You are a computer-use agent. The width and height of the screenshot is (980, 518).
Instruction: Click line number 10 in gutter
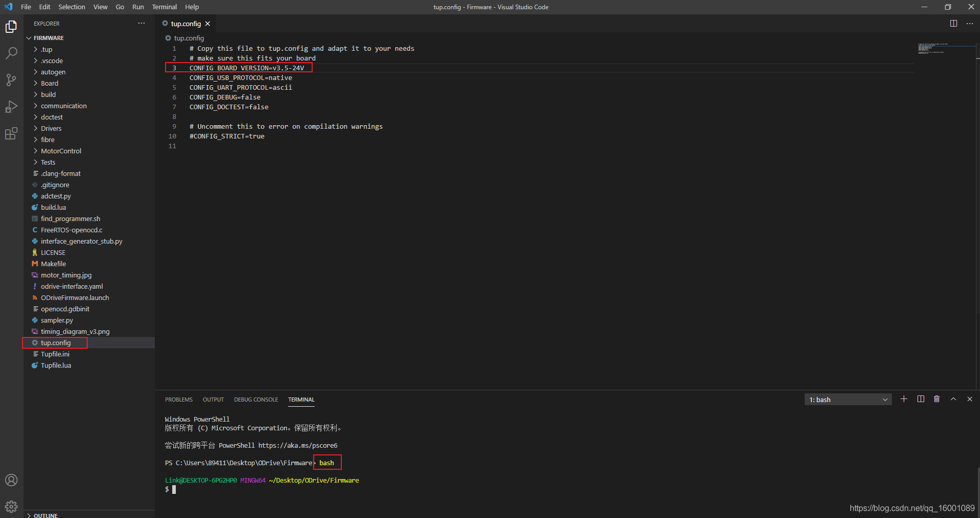172,136
